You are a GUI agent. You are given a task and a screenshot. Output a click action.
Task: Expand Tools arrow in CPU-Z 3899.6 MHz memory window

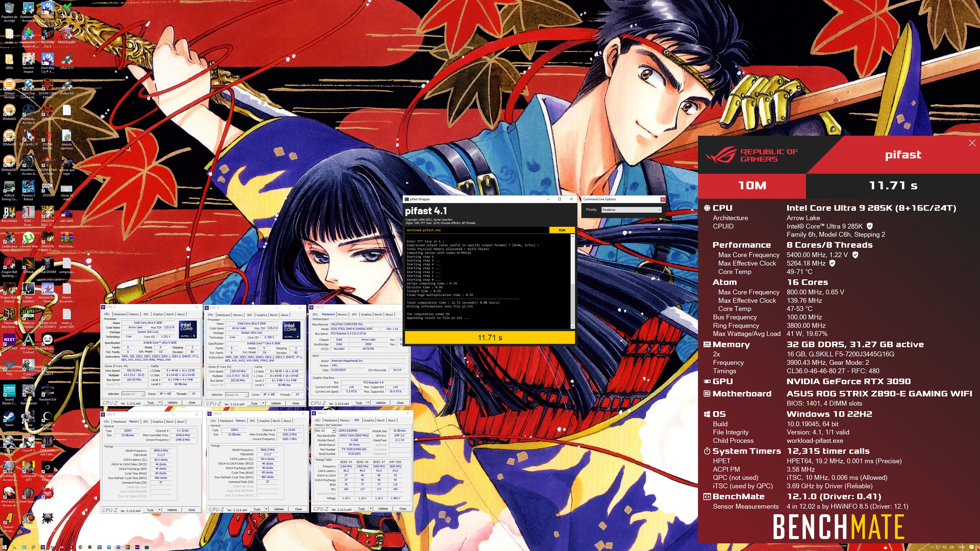click(159, 510)
